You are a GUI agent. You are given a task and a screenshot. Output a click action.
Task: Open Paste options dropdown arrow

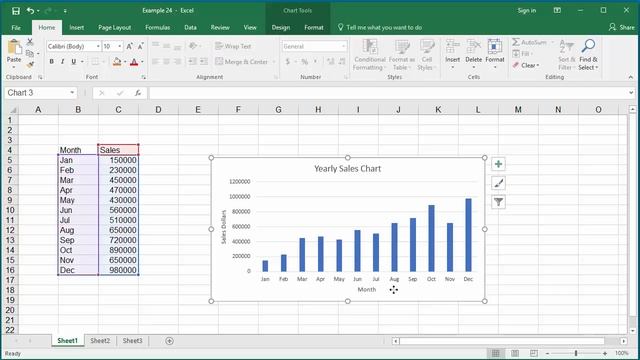[14, 67]
